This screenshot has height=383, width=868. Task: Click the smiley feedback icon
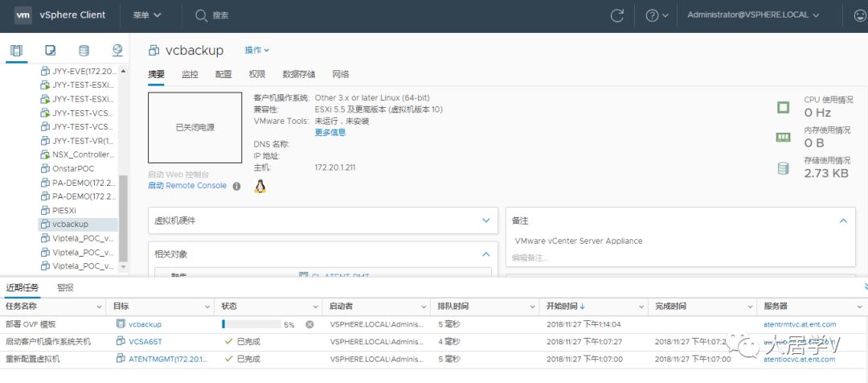[860, 15]
